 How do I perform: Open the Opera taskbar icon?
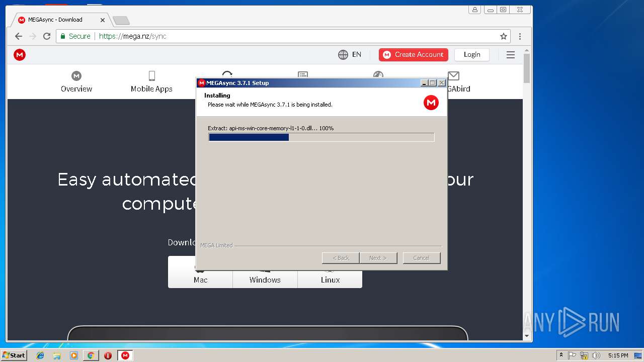click(x=108, y=355)
